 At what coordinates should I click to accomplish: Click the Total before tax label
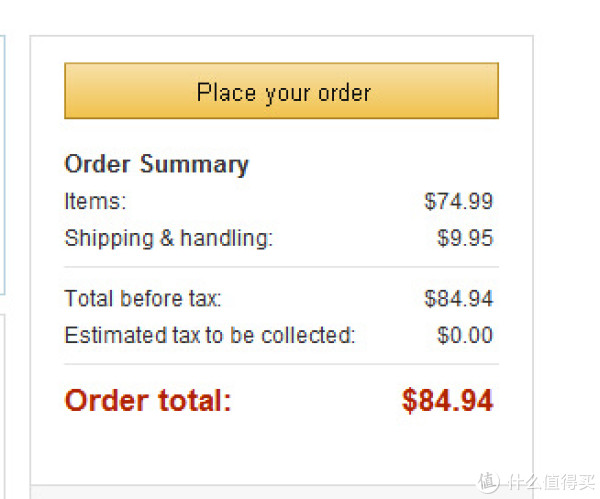143,298
